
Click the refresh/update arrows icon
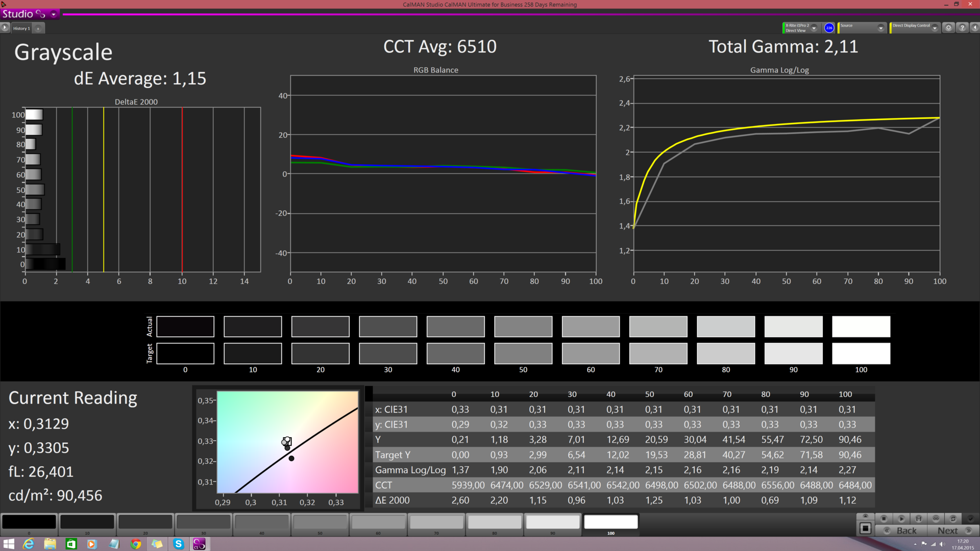[x=953, y=518]
